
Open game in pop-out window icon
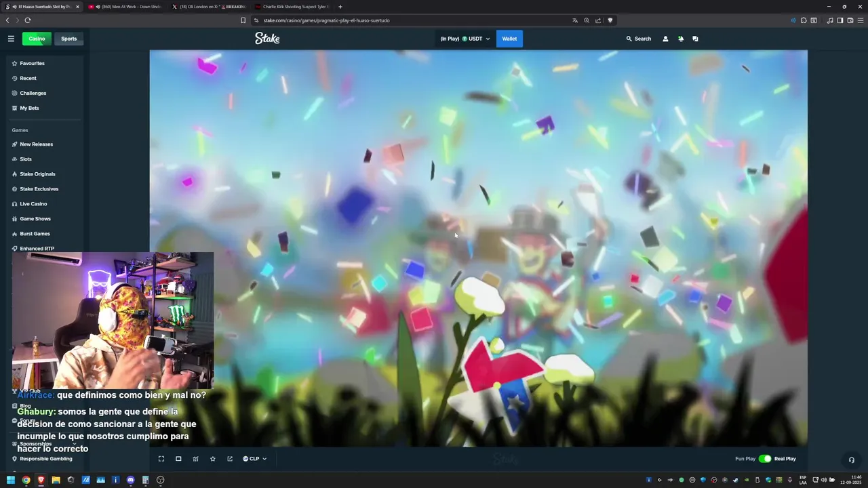coord(230,459)
